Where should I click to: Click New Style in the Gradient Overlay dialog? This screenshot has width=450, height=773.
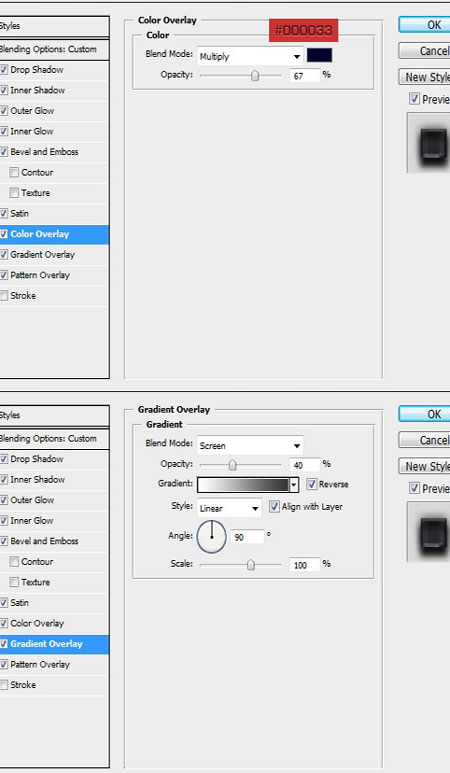point(425,466)
